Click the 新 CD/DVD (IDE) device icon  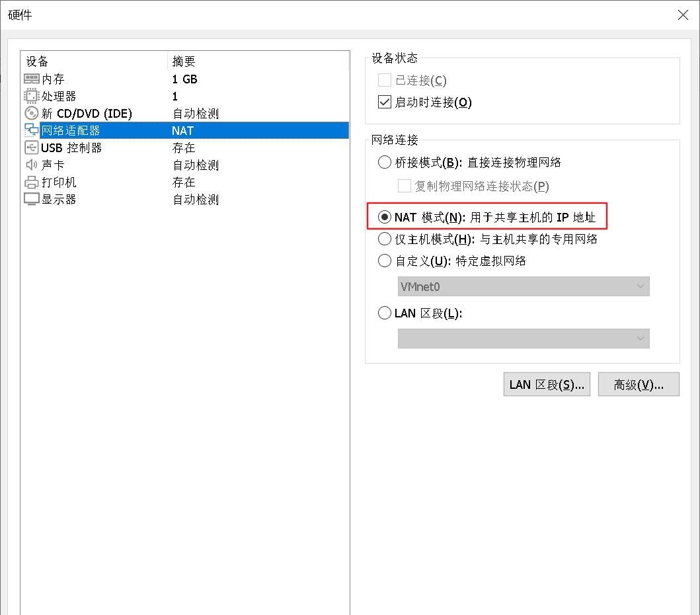coord(31,113)
